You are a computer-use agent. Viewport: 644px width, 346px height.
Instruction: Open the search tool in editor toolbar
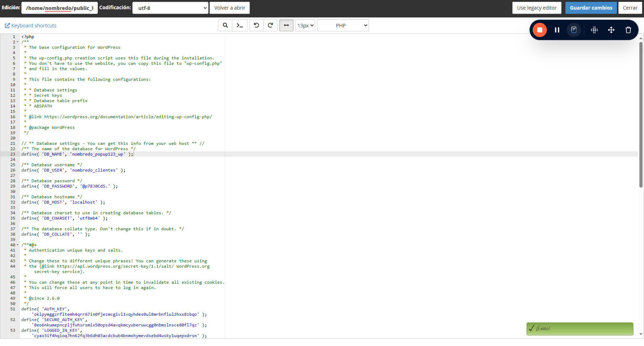pyautogui.click(x=225, y=25)
